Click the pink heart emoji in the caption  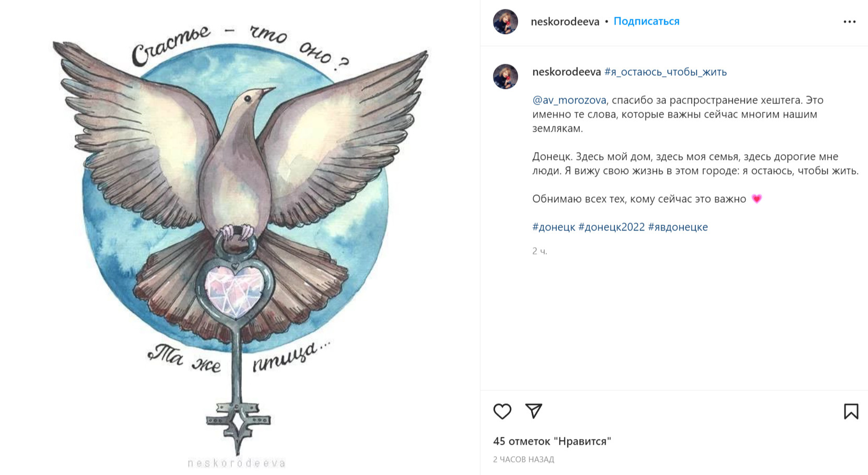pos(756,199)
